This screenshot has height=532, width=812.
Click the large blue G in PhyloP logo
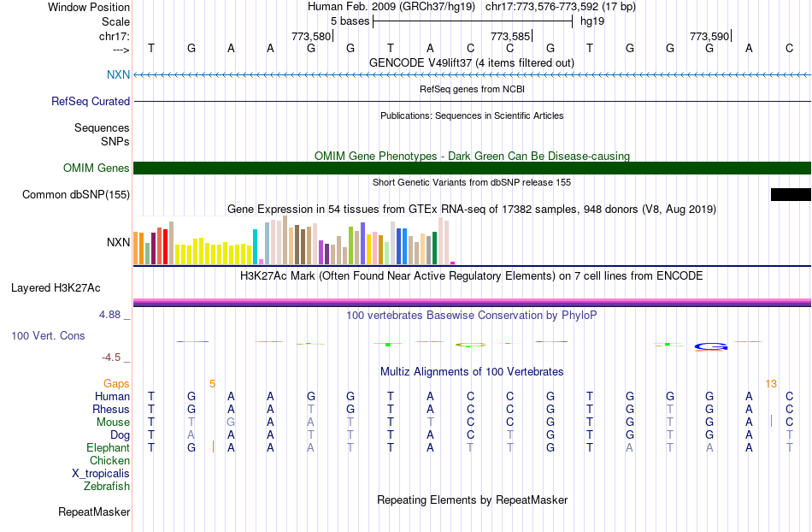click(711, 346)
